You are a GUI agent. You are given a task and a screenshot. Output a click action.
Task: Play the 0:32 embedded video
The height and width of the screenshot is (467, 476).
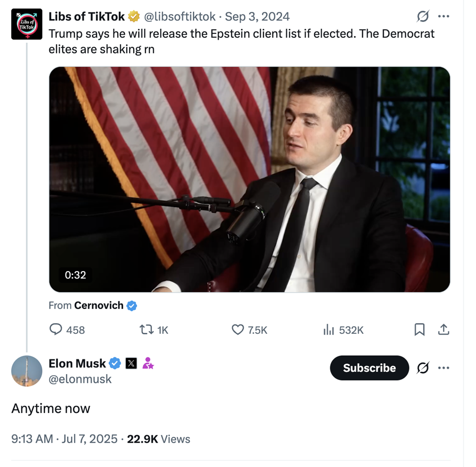tap(249, 179)
